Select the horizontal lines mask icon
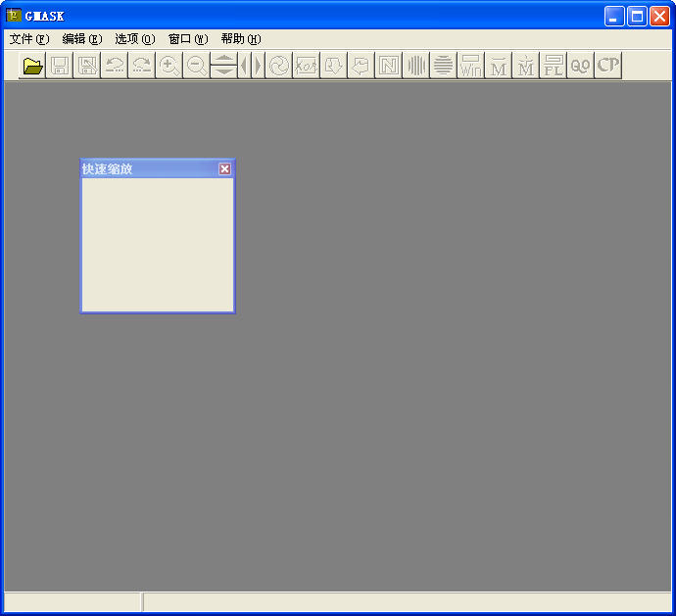 pos(444,66)
